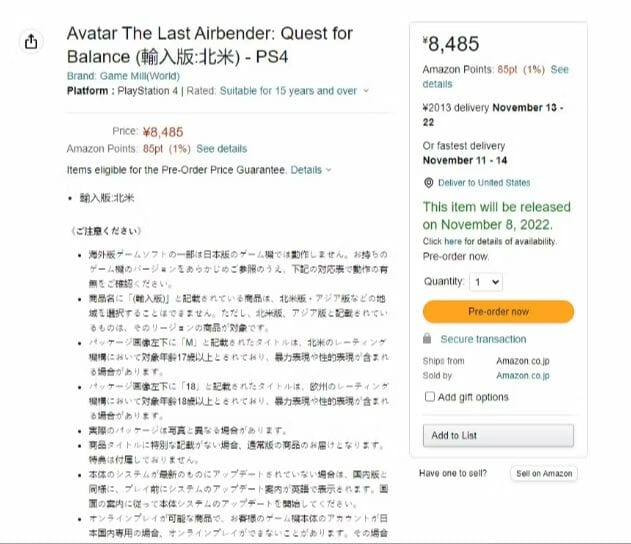The width and height of the screenshot is (631, 544).
Task: Click the share icon beside the title
Action: click(x=31, y=42)
